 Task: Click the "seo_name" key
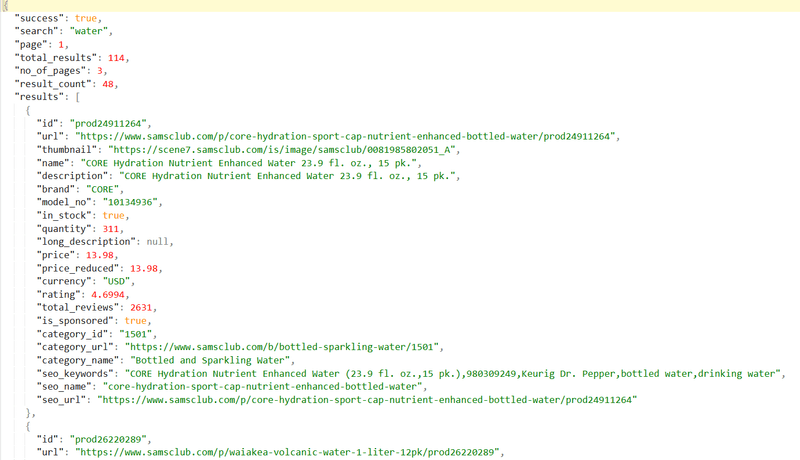[x=64, y=386]
